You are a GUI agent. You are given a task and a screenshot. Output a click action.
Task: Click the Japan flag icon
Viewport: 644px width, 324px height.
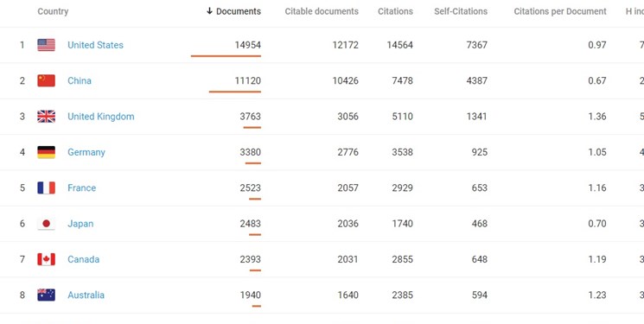coord(46,224)
